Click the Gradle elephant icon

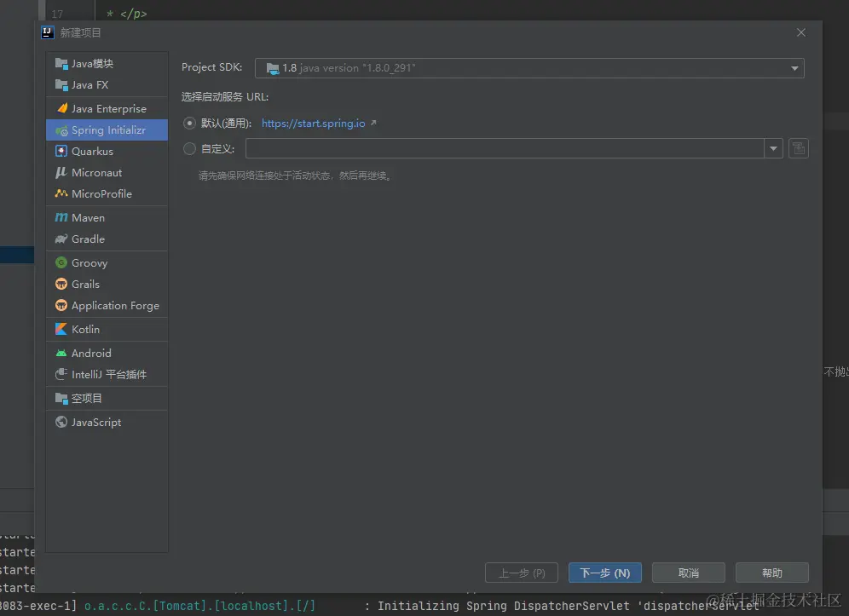pyautogui.click(x=61, y=239)
